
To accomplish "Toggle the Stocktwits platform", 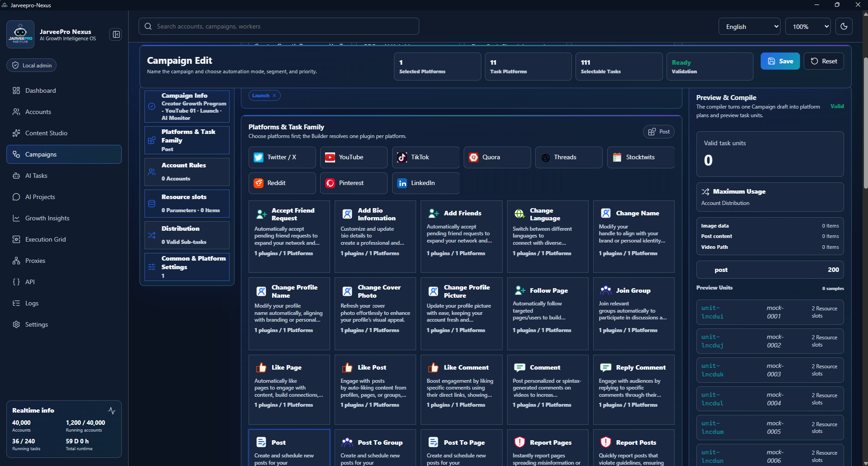I will 641,157.
